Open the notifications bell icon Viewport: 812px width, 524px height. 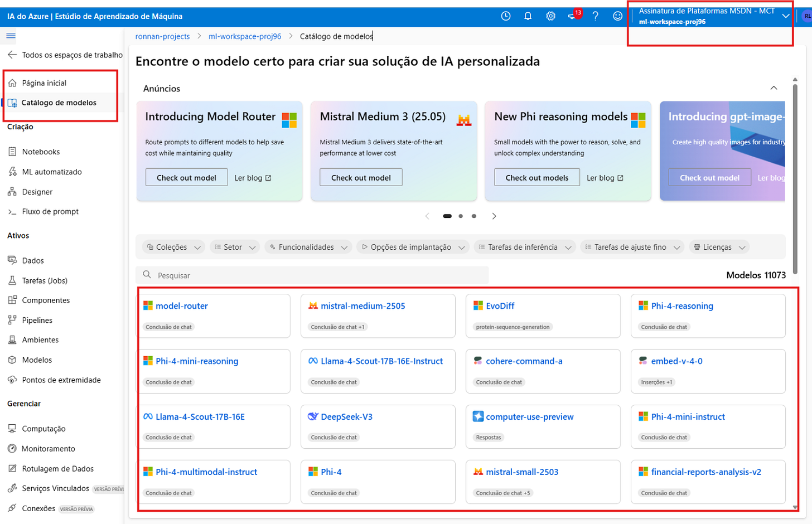tap(528, 16)
